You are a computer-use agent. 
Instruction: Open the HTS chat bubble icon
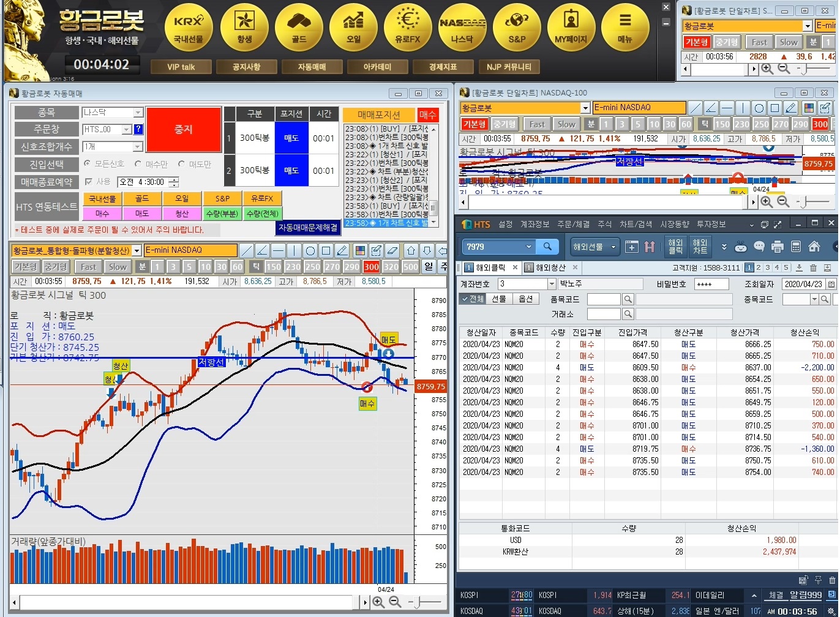[x=759, y=247]
